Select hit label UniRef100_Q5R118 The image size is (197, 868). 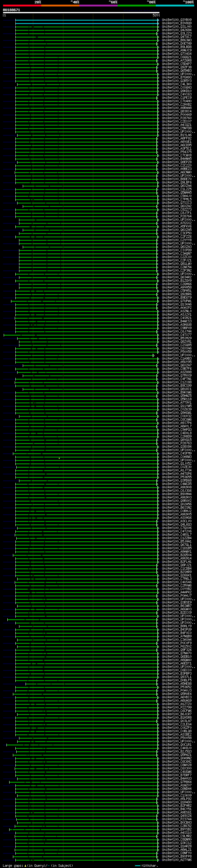[x=177, y=399]
